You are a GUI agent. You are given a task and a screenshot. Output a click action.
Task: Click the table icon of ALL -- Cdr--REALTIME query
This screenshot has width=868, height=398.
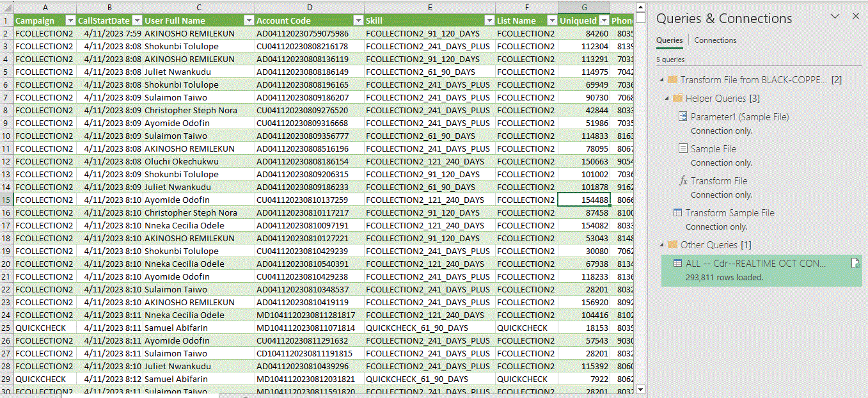click(x=677, y=263)
